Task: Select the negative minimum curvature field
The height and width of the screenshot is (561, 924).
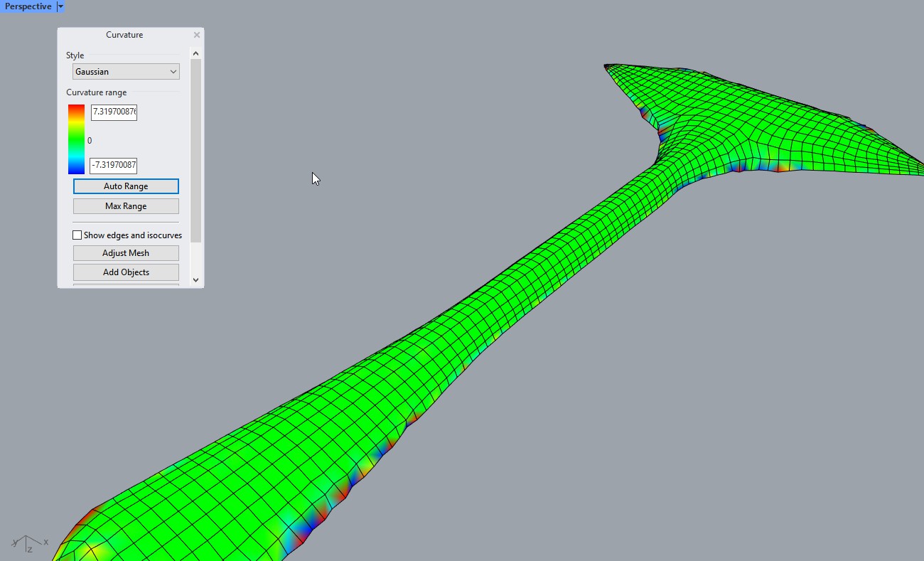Action: [113, 166]
